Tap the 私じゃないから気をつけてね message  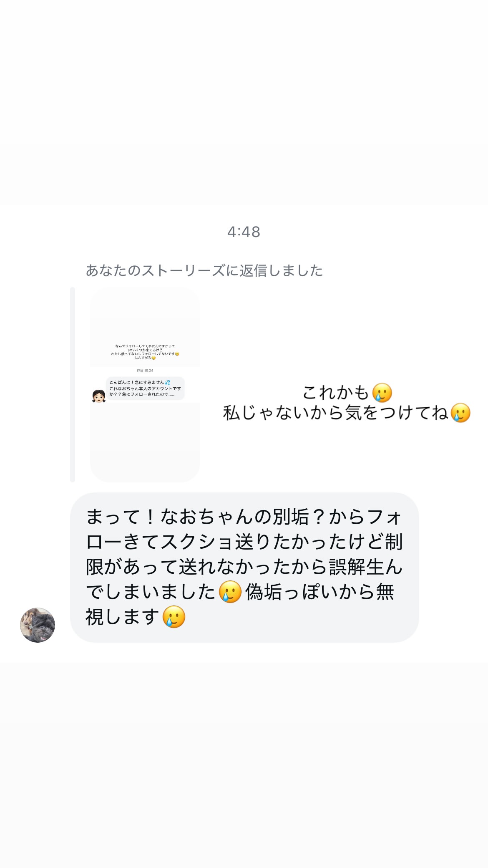point(335,413)
